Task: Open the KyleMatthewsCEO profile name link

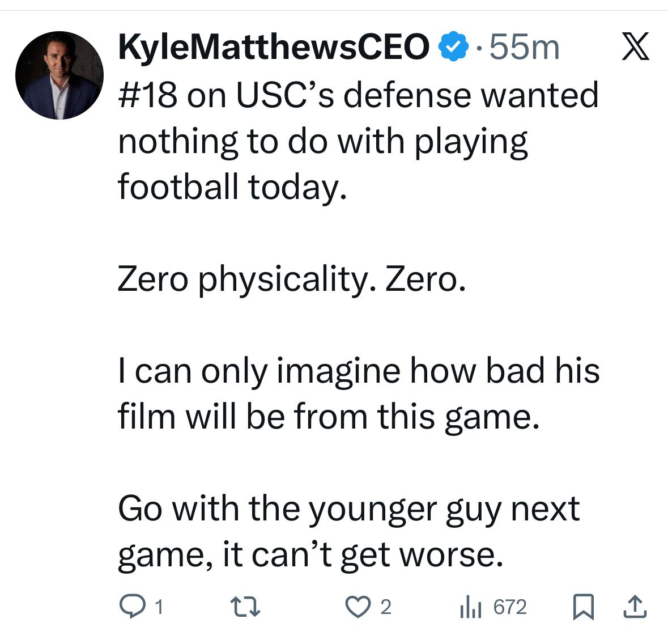Action: 274,46
